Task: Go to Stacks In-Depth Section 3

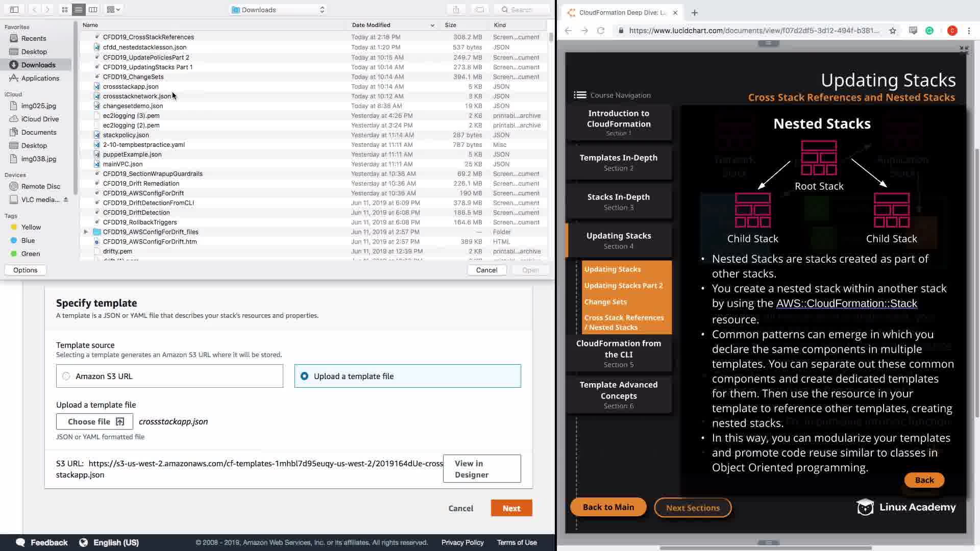Action: (619, 202)
